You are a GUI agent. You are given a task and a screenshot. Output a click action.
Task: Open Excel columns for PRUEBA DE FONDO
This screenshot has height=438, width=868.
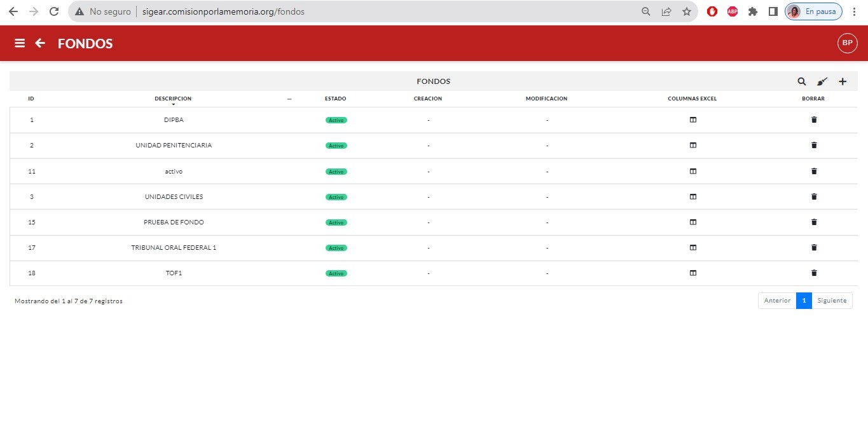point(693,222)
